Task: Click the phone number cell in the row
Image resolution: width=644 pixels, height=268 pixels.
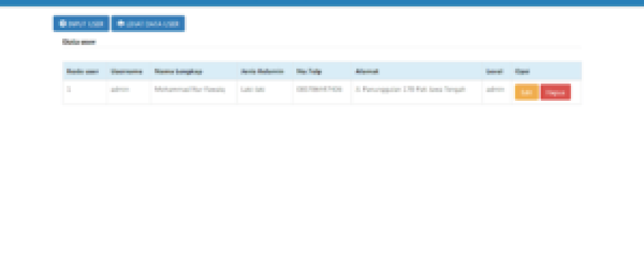Action: 319,90
